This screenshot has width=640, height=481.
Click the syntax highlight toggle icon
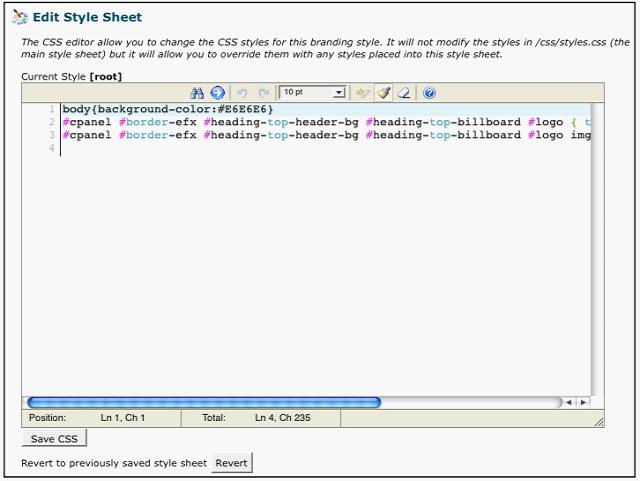[363, 93]
